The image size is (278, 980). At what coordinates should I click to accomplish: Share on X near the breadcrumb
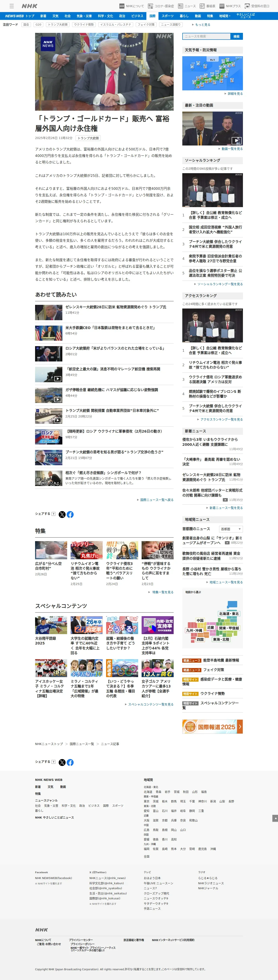[62, 762]
